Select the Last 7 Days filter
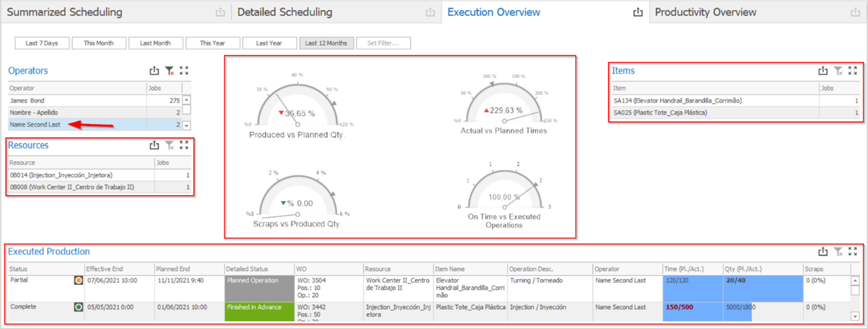The height and width of the screenshot is (329, 868). click(42, 43)
